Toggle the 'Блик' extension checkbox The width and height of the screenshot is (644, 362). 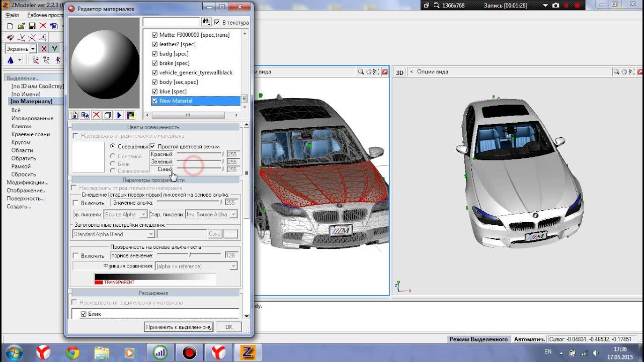(84, 314)
